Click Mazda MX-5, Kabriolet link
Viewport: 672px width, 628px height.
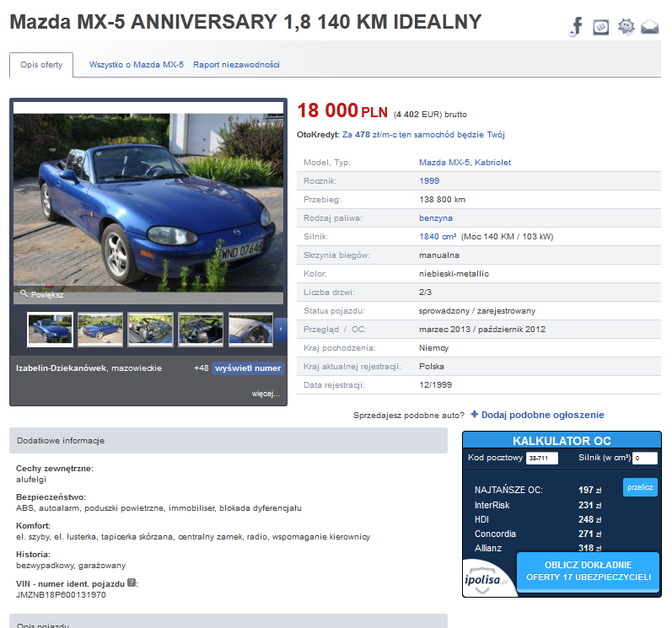[x=465, y=163]
